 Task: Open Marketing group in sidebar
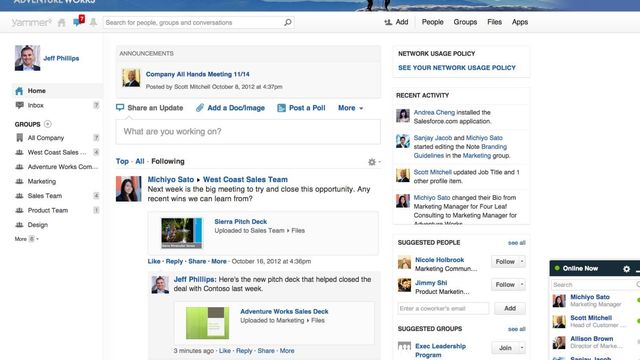[x=42, y=181]
